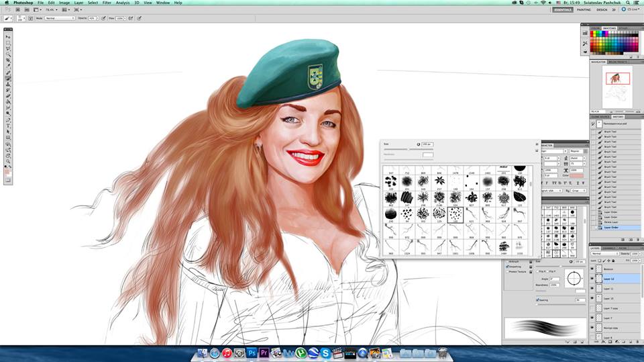This screenshot has width=644, height=362.
Task: Switch to the Brush Presets tab
Action: point(618,62)
